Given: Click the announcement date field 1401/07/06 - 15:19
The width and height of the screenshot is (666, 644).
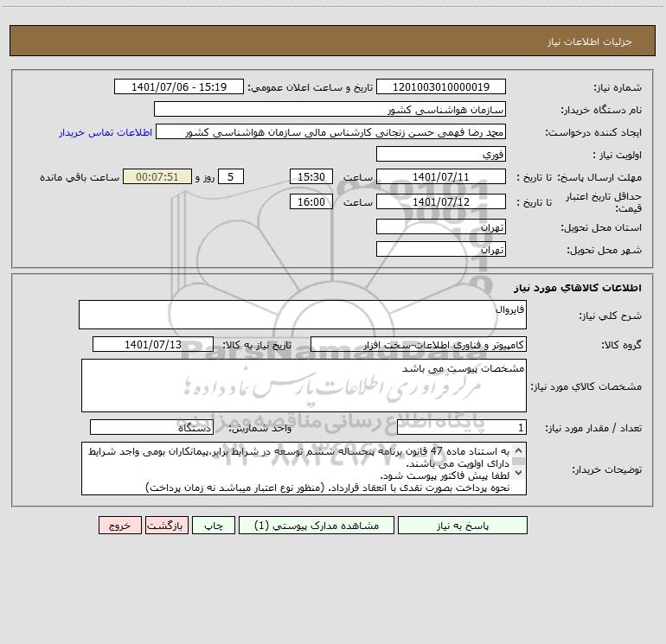Looking at the screenshot, I should 179,86.
